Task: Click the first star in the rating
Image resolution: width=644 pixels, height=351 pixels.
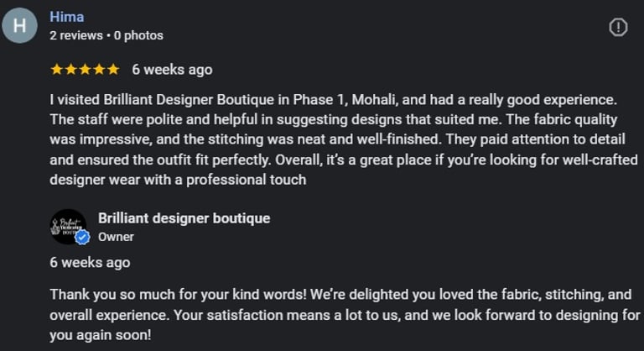Action: 56,70
